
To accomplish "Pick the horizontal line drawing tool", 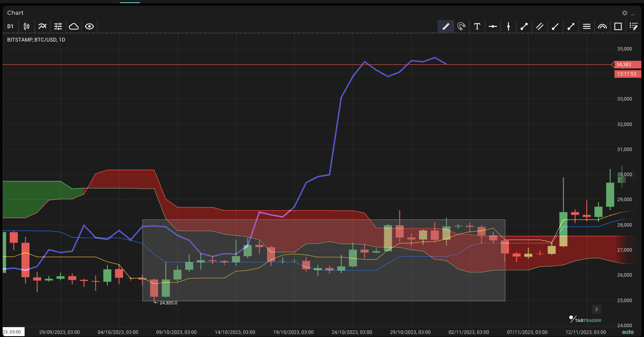I will (493, 26).
